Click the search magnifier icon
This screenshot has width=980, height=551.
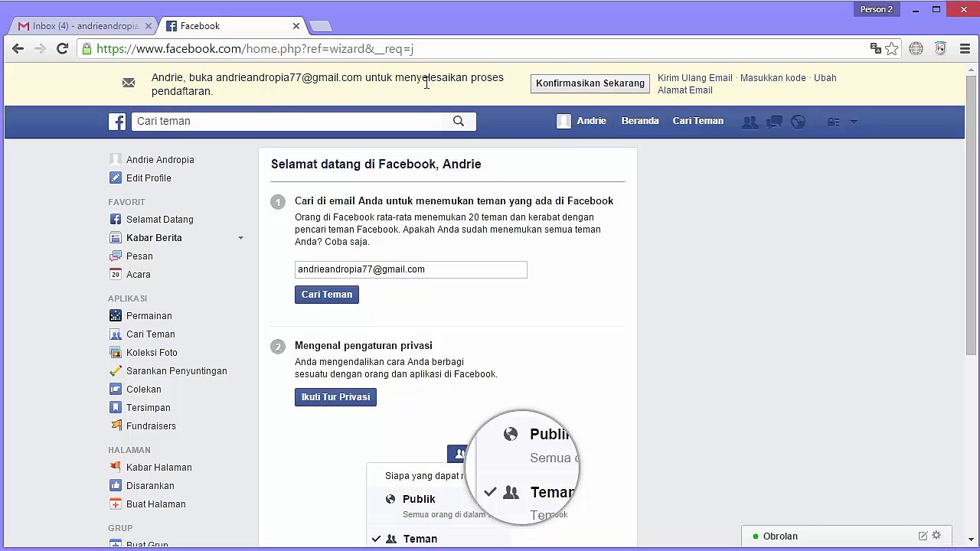coord(459,121)
